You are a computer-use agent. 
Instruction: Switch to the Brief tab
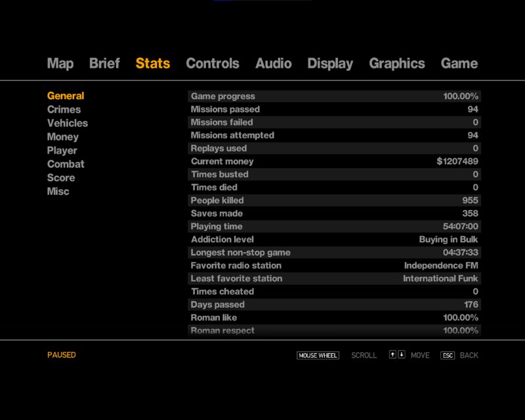pyautogui.click(x=104, y=63)
